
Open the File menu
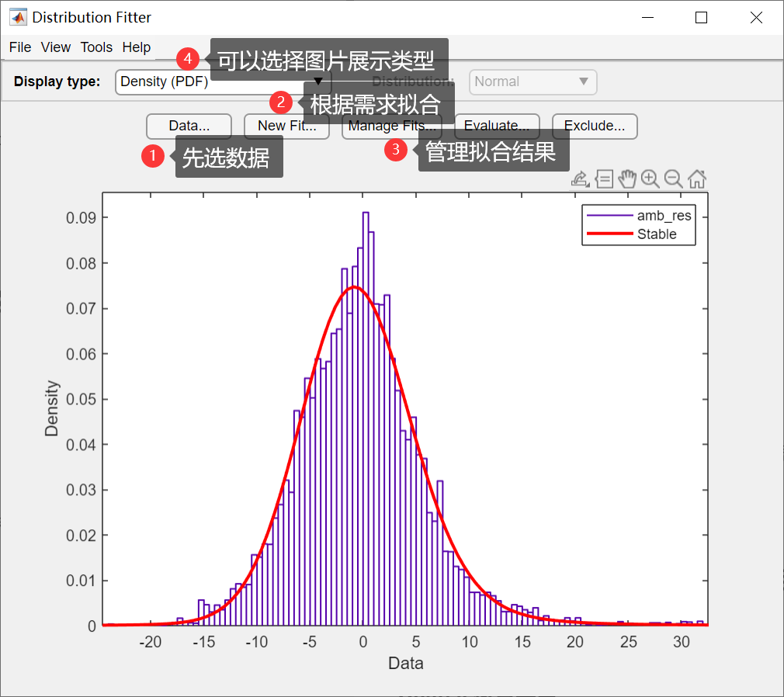[20, 47]
